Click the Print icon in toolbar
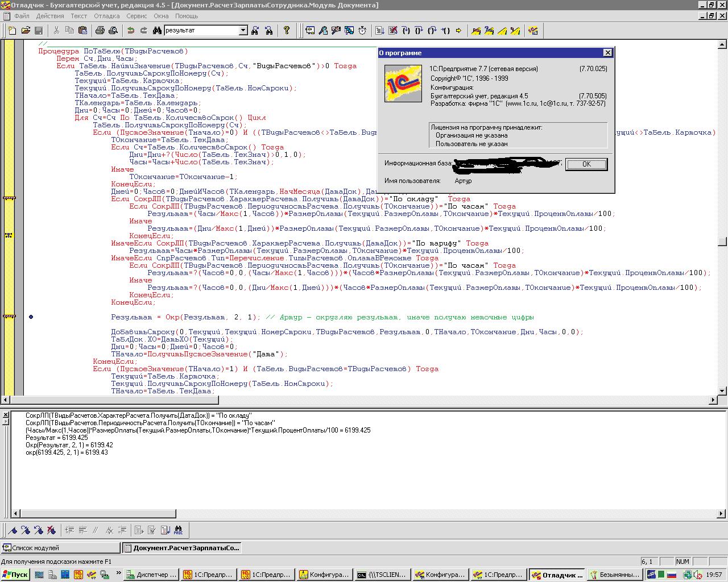Screen dimensions: 728x582 click(x=100, y=31)
